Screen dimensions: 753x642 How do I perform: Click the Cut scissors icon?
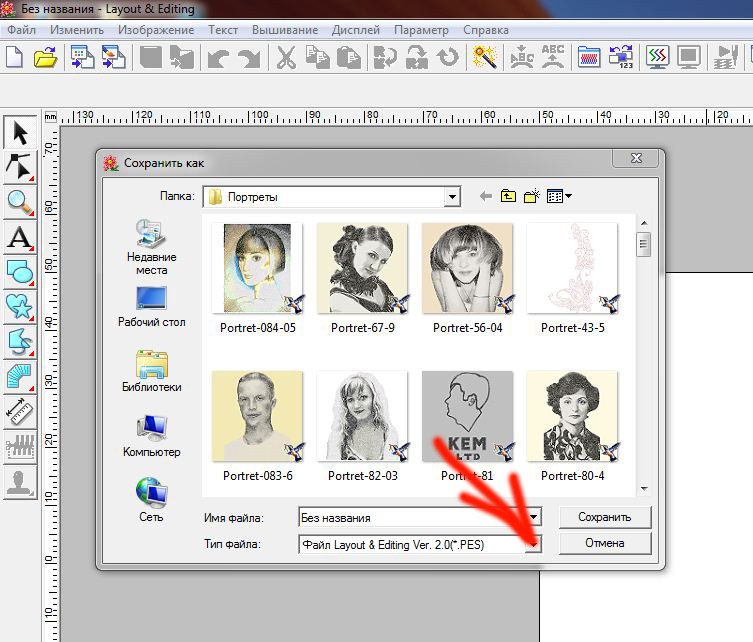pos(286,57)
